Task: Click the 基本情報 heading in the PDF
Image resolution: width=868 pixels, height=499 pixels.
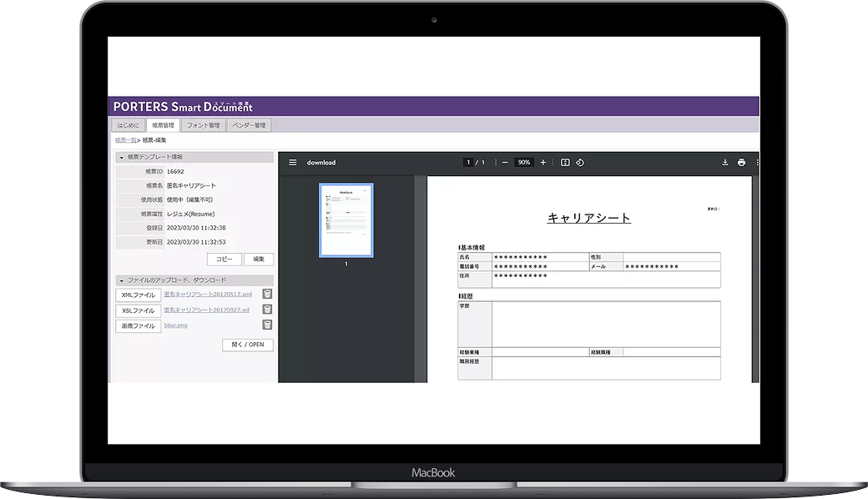Action: (472, 247)
